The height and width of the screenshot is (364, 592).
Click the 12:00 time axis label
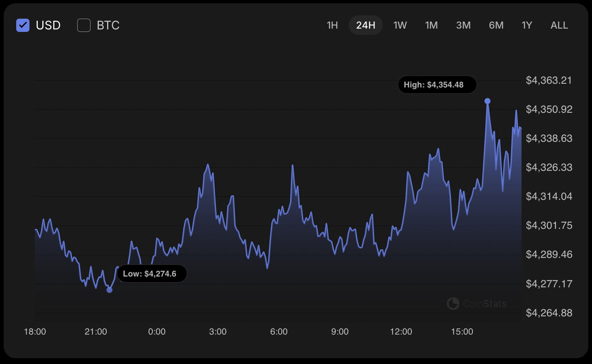point(401,332)
